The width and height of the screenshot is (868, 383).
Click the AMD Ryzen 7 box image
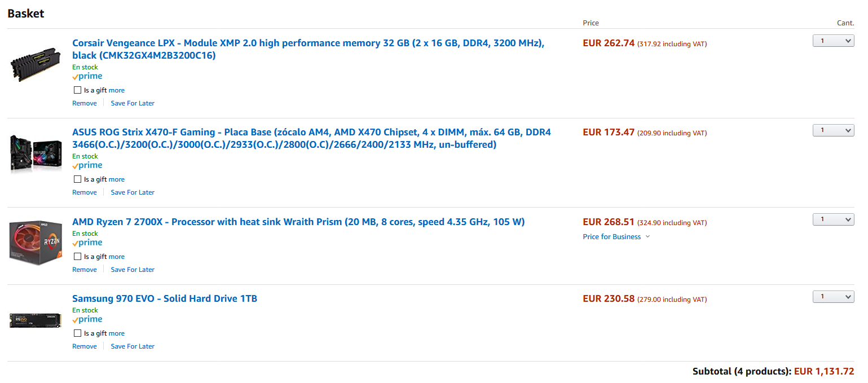click(x=36, y=243)
